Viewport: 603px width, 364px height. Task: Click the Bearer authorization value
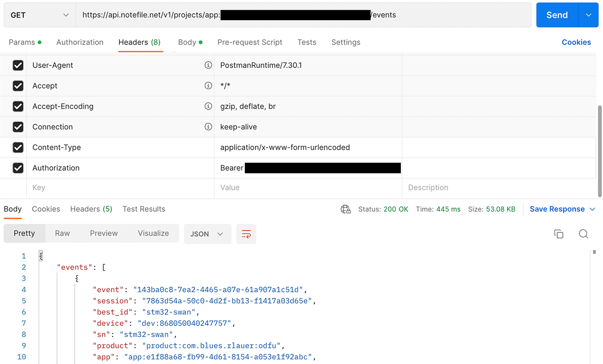click(x=311, y=168)
